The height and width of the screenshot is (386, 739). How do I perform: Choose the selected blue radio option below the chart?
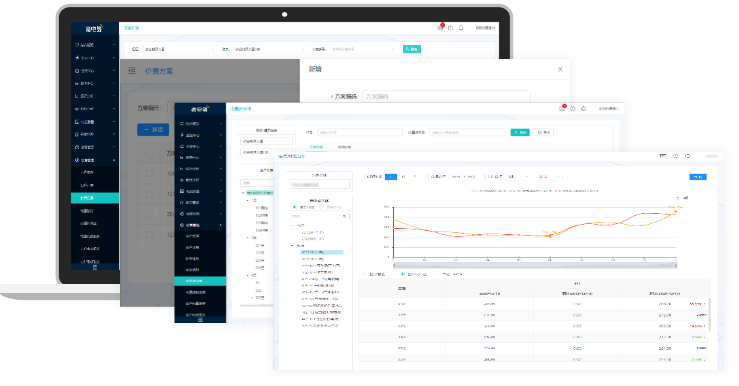(x=402, y=274)
